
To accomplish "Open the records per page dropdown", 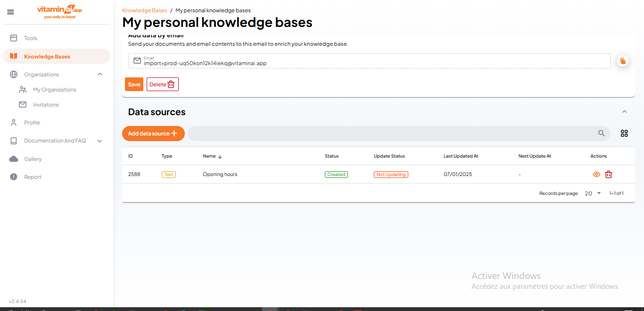I will 593,193.
